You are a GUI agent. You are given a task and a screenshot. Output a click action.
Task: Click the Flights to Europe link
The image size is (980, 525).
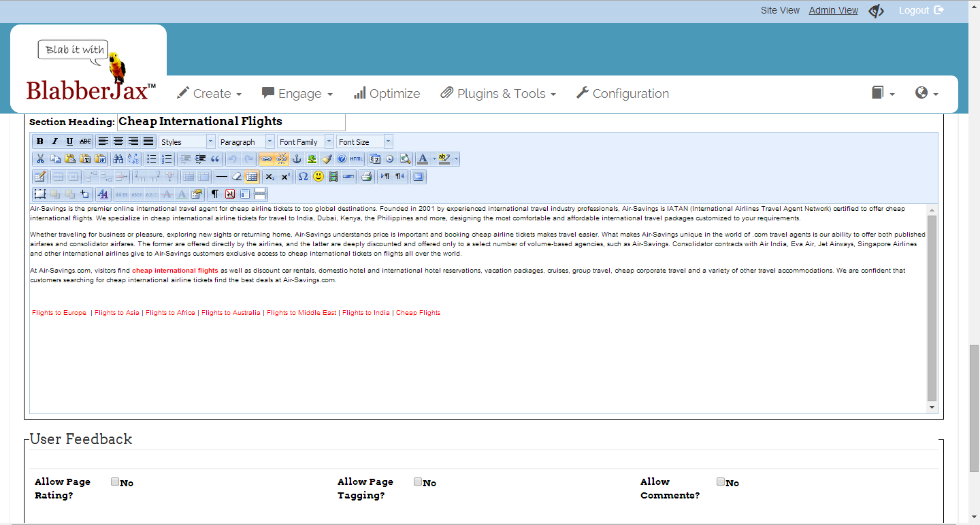pos(59,313)
